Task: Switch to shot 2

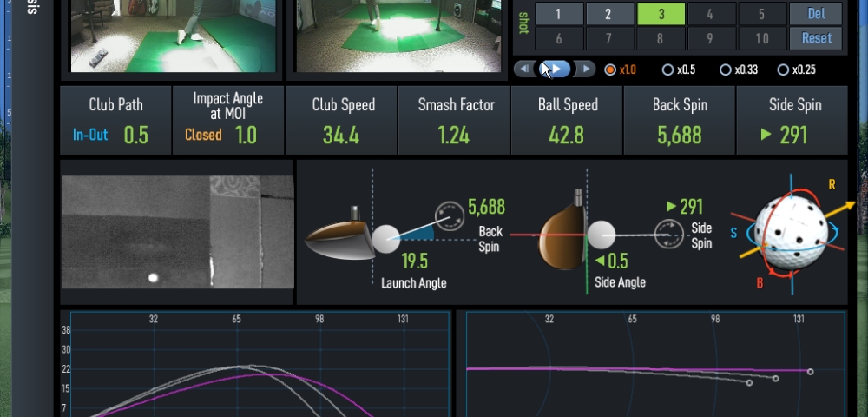Action: pos(608,14)
